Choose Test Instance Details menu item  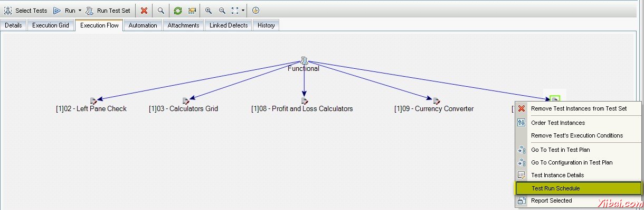coord(578,175)
